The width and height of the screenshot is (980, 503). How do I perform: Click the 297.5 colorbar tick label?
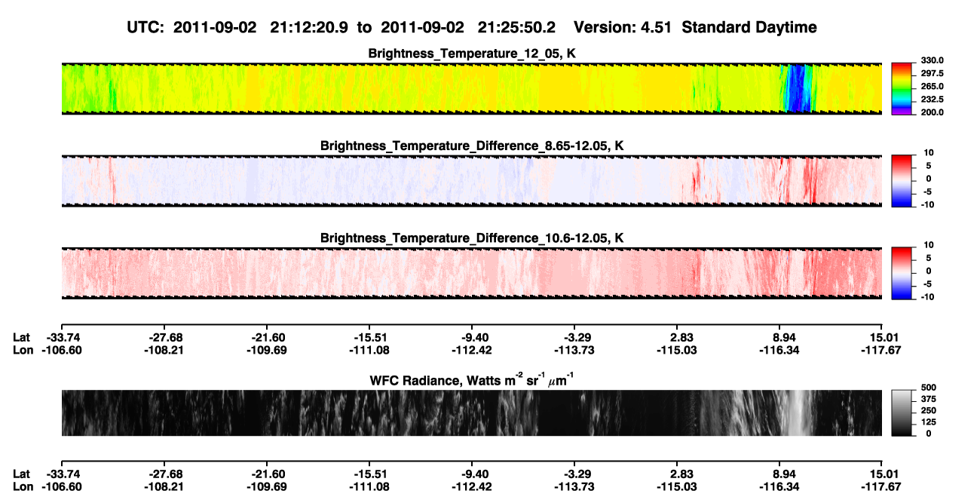(932, 73)
